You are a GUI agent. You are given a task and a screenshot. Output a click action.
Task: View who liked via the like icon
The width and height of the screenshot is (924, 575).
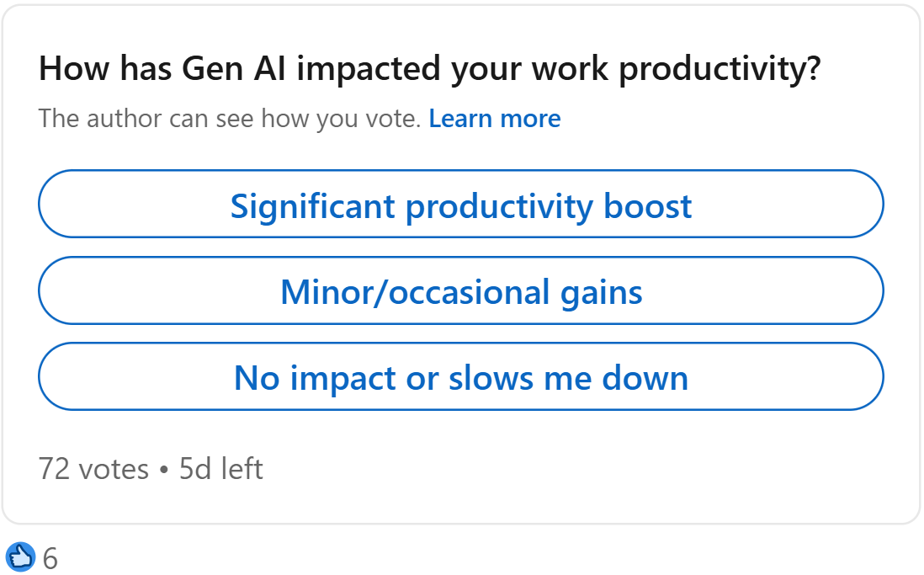pyautogui.click(x=20, y=556)
